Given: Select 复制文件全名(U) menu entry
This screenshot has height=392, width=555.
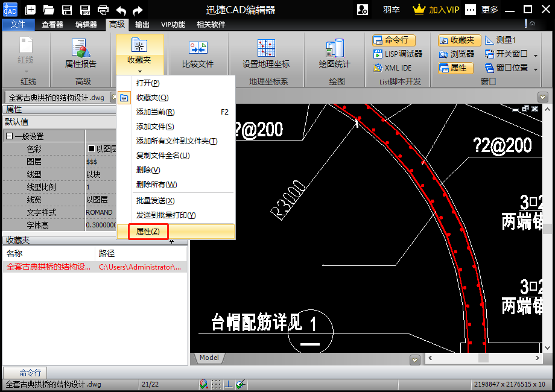Looking at the screenshot, I should point(176,156).
